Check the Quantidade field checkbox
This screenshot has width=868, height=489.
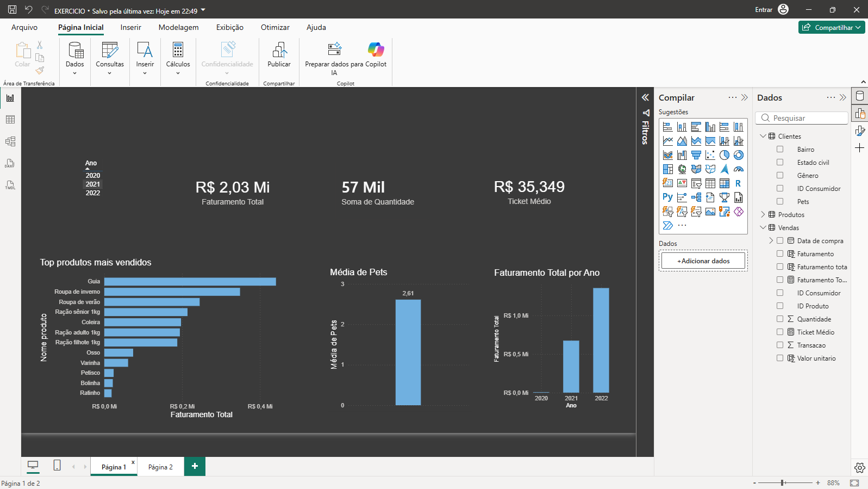[780, 319]
